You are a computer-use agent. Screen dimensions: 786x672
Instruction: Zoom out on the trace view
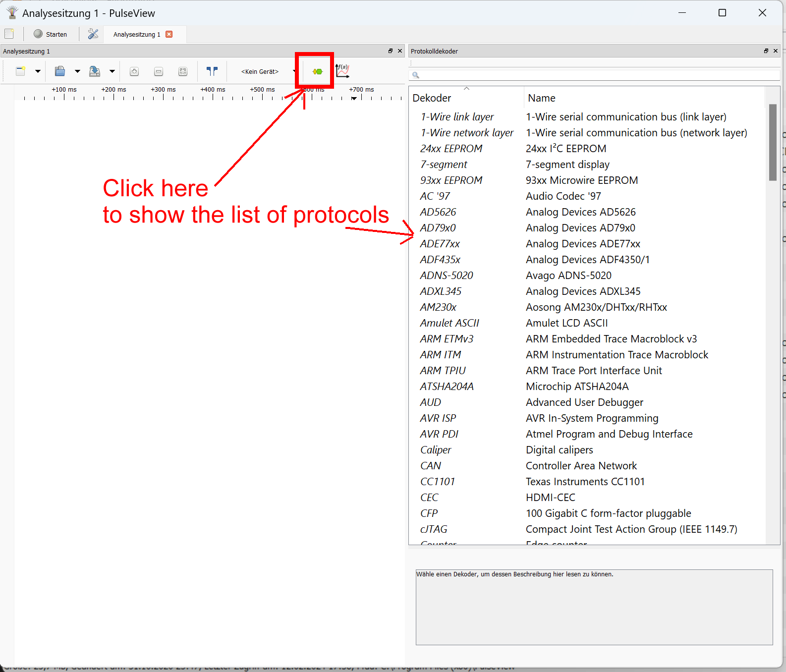[159, 71]
